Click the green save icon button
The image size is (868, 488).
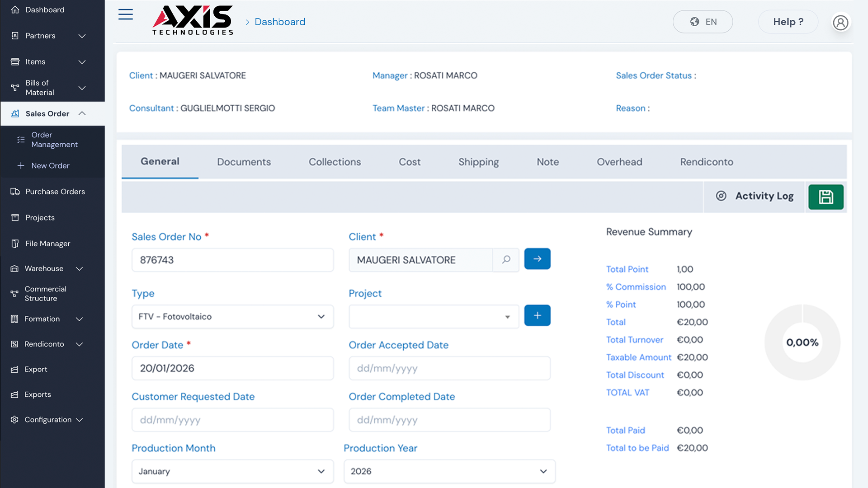[826, 197]
